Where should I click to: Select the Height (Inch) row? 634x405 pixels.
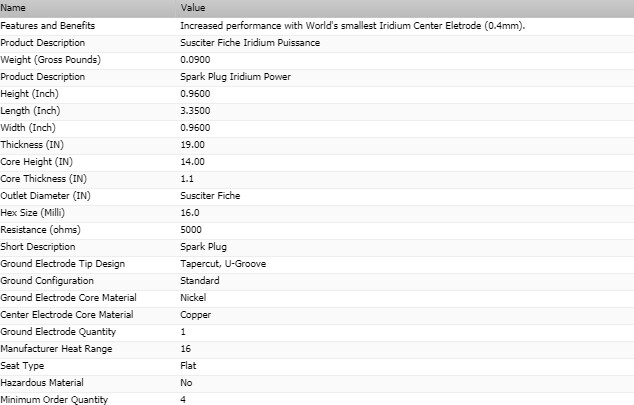(317, 94)
